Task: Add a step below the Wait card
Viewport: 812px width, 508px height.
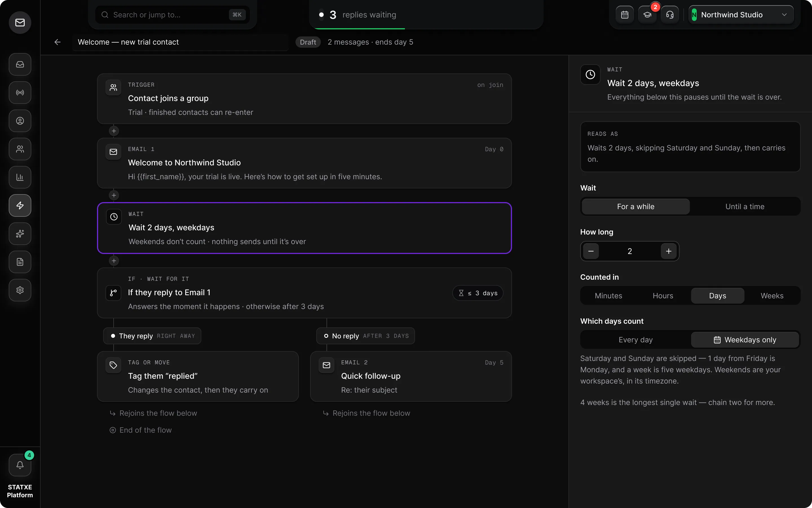Action: pyautogui.click(x=114, y=261)
